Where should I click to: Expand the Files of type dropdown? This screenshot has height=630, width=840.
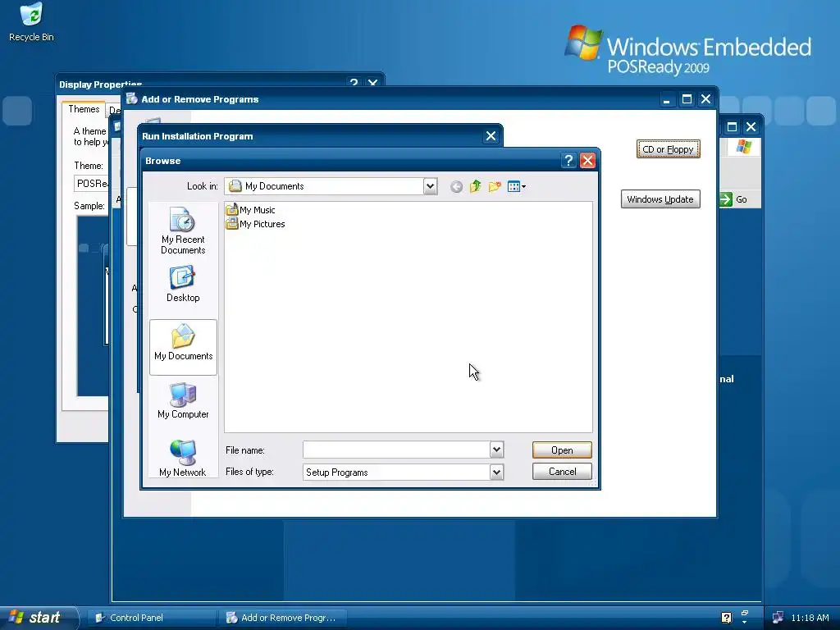[x=496, y=472]
